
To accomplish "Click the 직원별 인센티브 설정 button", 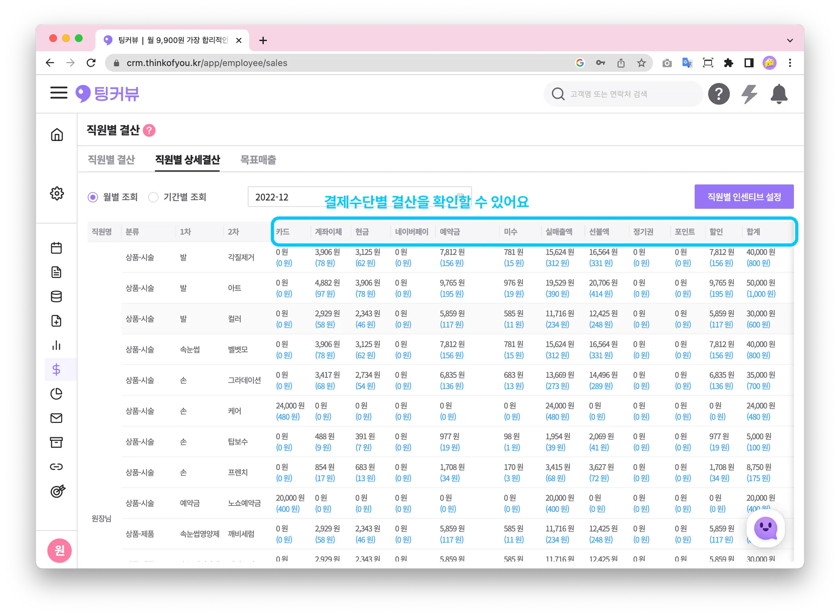I will (x=744, y=197).
